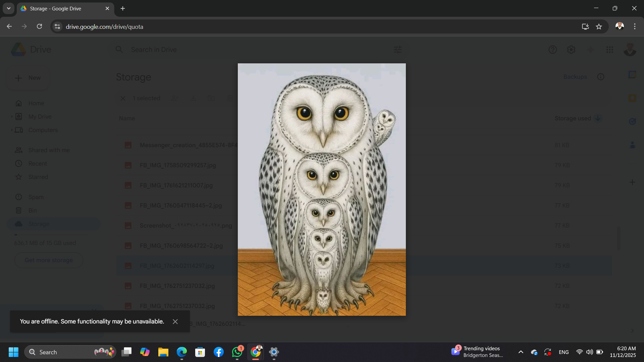Open site information icon in address bar
Viewport: 644px width, 362px height.
(x=57, y=27)
